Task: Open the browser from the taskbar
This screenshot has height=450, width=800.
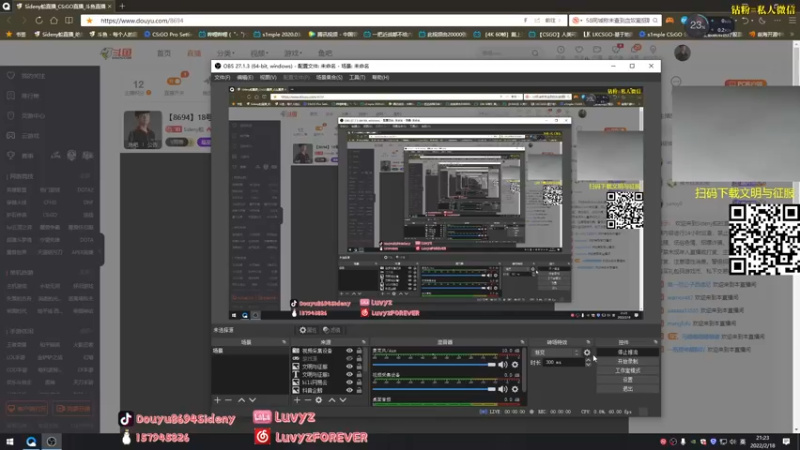Action: pyautogui.click(x=31, y=441)
